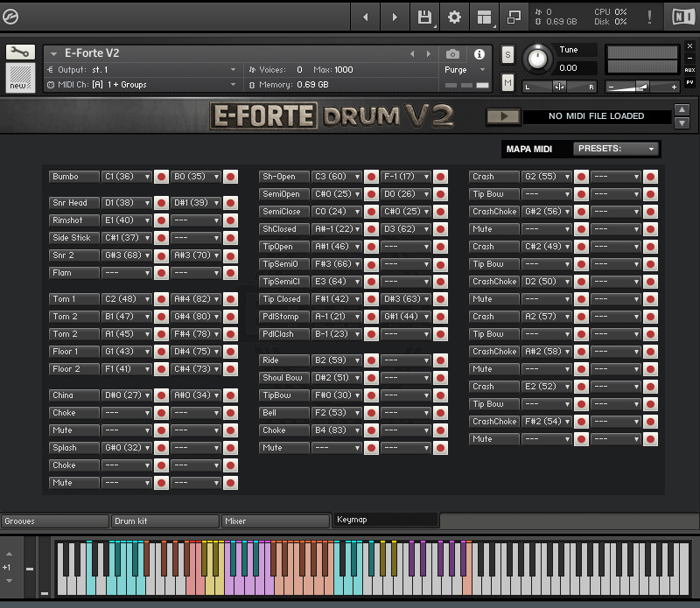The height and width of the screenshot is (608, 700).
Task: Switch to the Mixer tab
Action: [276, 521]
